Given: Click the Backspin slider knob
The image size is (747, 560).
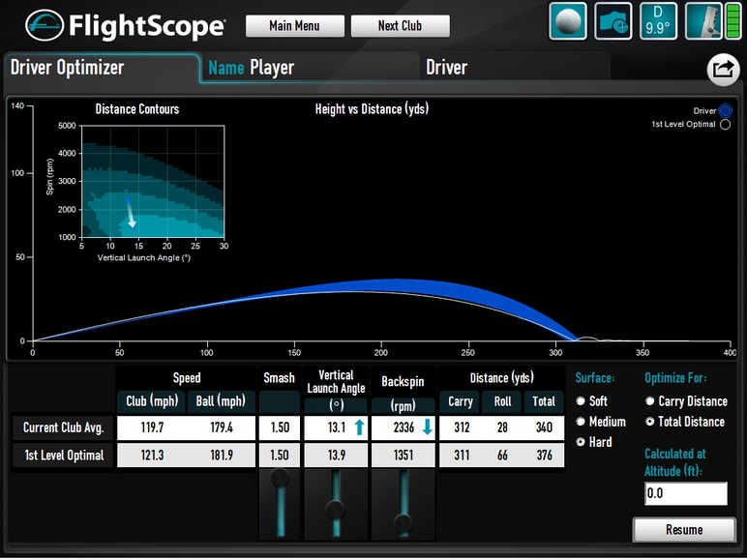Looking at the screenshot, I should (x=403, y=523).
